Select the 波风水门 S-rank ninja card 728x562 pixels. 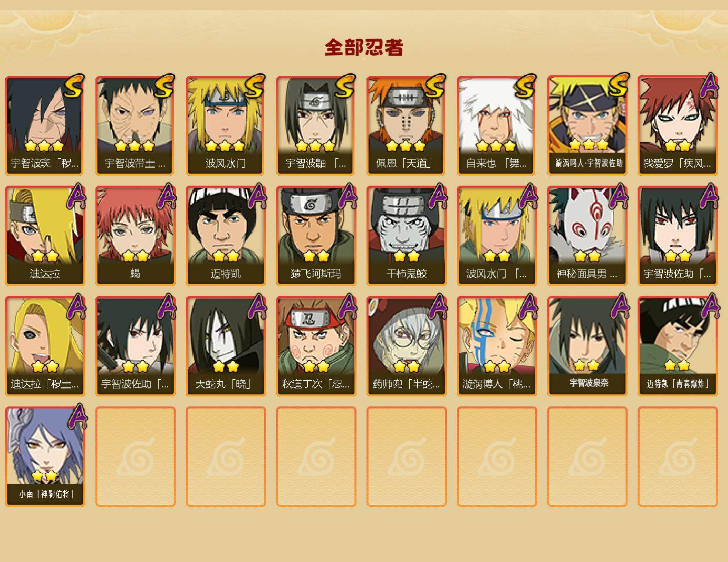pyautogui.click(x=225, y=125)
